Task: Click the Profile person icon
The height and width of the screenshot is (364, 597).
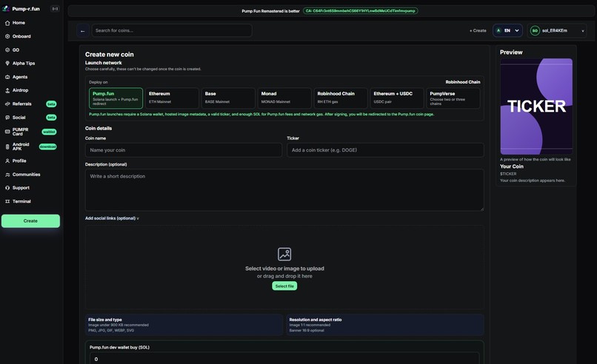Action: point(7,161)
